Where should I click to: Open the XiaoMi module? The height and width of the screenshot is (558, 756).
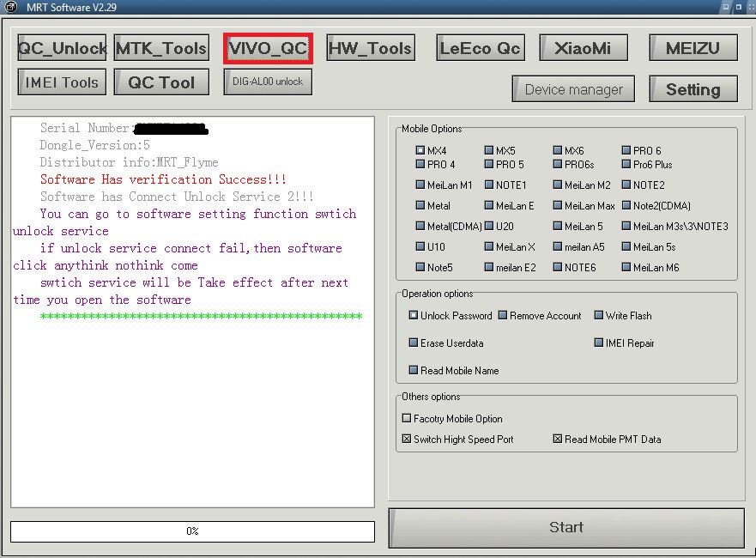pos(584,48)
